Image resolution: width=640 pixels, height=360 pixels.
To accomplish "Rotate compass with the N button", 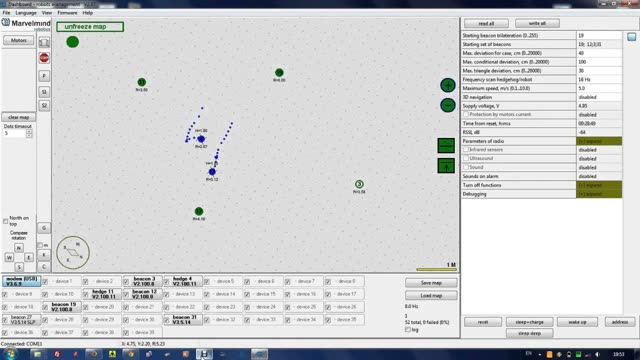I will coord(19,248).
